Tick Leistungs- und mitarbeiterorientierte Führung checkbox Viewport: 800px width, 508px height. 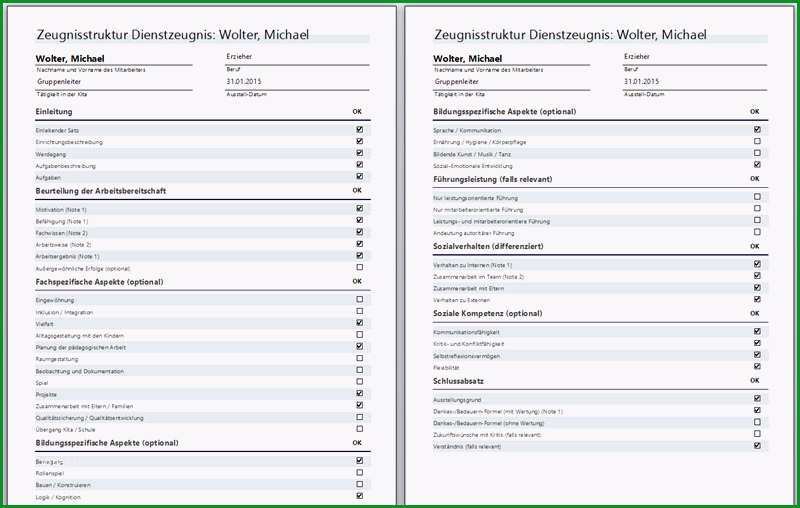click(x=757, y=220)
